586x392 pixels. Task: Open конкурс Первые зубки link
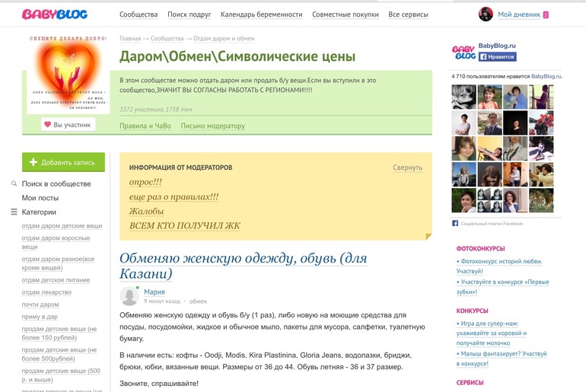(x=502, y=287)
